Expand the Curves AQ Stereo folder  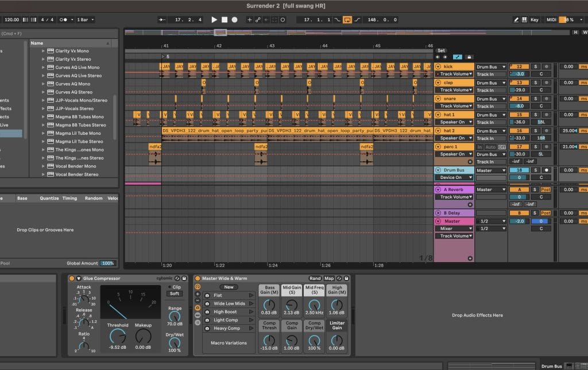43,92
